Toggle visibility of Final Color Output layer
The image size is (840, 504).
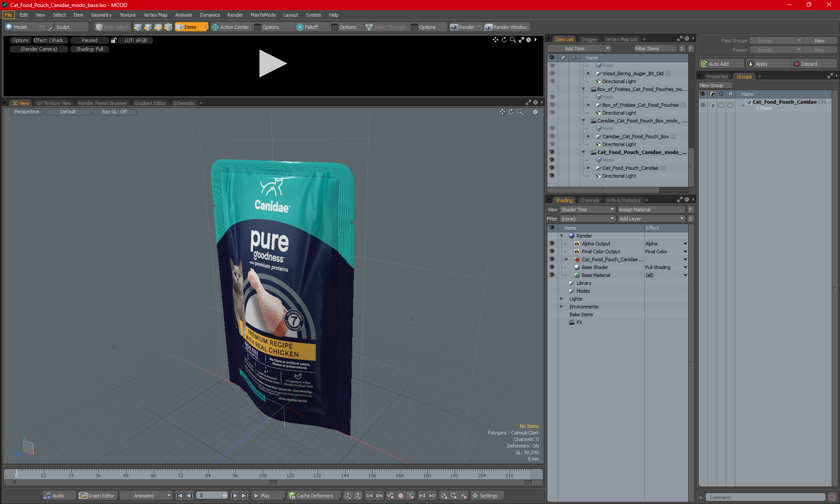click(x=552, y=252)
